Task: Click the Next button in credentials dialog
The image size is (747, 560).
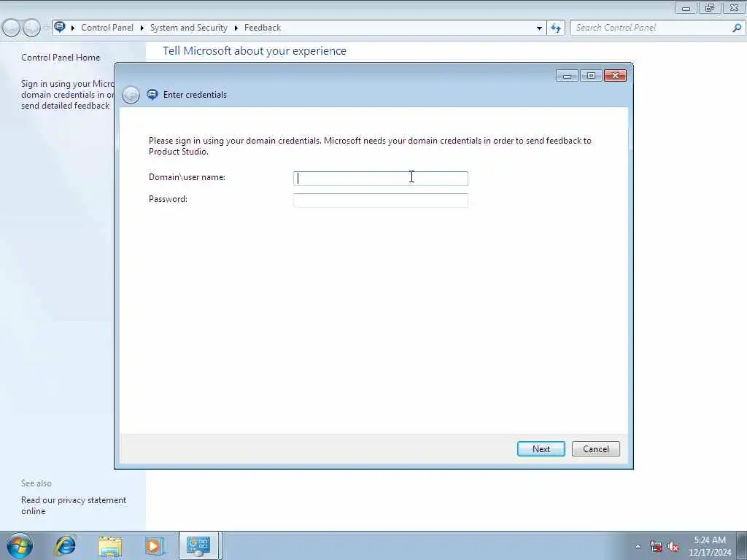Action: tap(541, 448)
